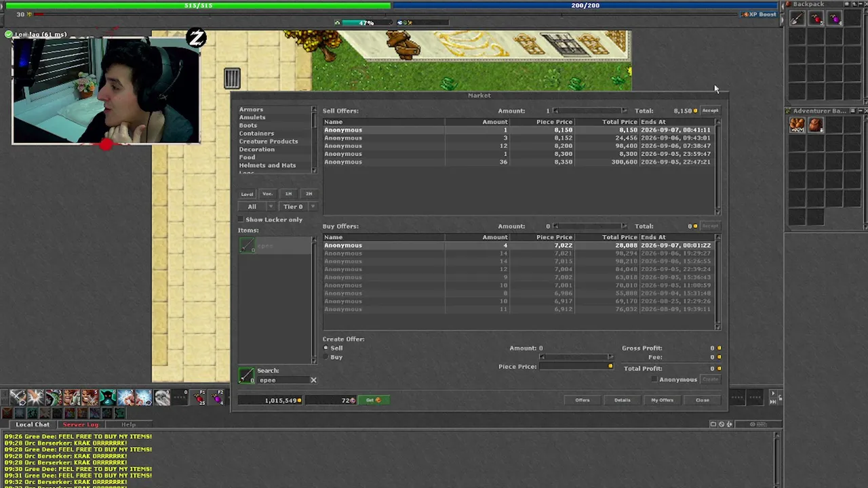The image size is (868, 488).
Task: Select the purple potion in the backpack
Action: 835,19
